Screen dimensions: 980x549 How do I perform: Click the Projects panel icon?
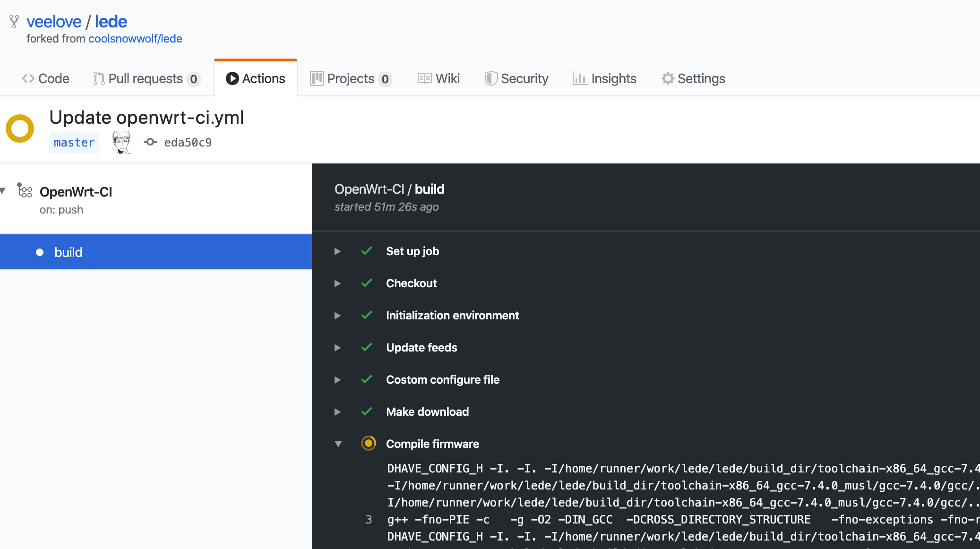click(317, 78)
